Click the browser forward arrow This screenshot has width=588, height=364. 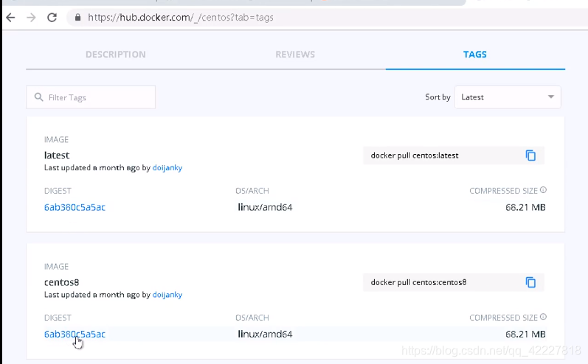(31, 17)
